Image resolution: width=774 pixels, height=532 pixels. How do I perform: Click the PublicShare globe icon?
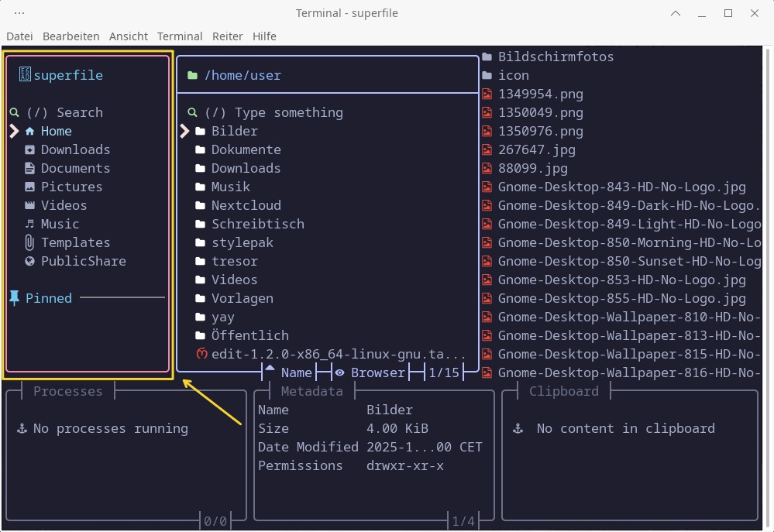(29, 262)
